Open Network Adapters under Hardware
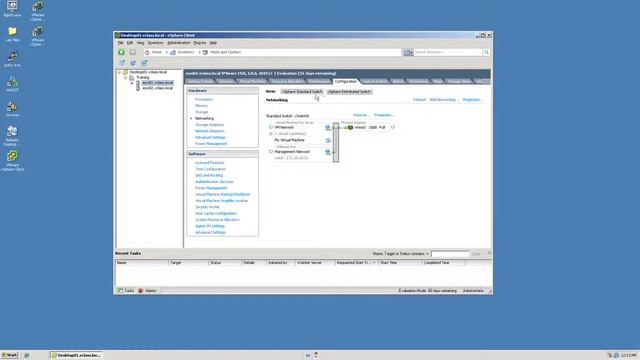 (210, 131)
